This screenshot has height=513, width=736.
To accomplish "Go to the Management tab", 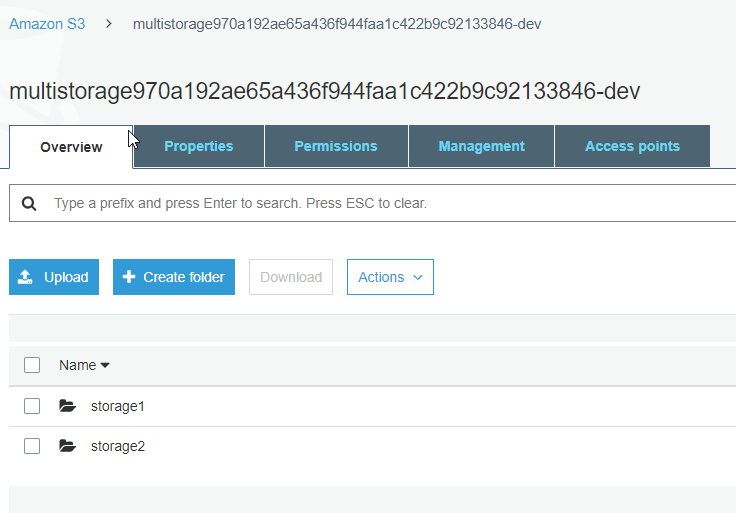I will 481,146.
